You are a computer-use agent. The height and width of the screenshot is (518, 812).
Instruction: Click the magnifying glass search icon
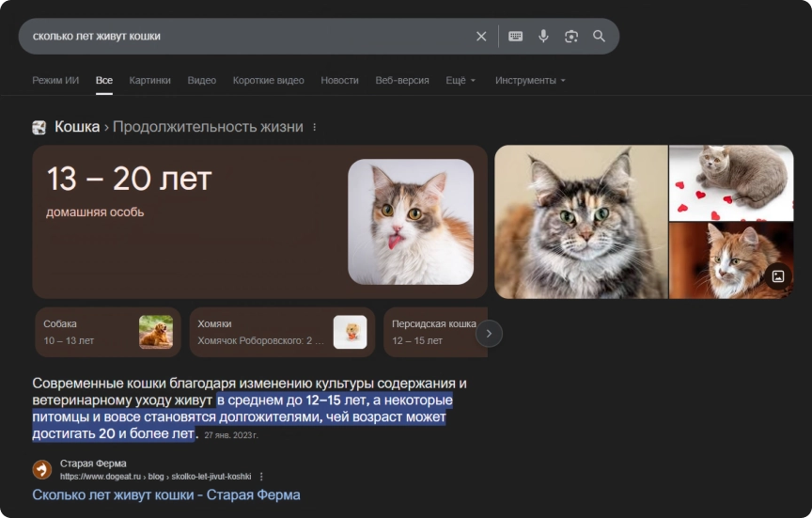(x=600, y=37)
